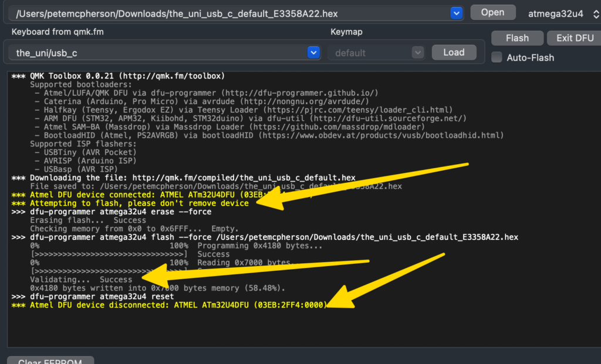Viewport: 601px width, 364px height.
Task: Click the BootloadHID log line
Action: click(x=269, y=135)
